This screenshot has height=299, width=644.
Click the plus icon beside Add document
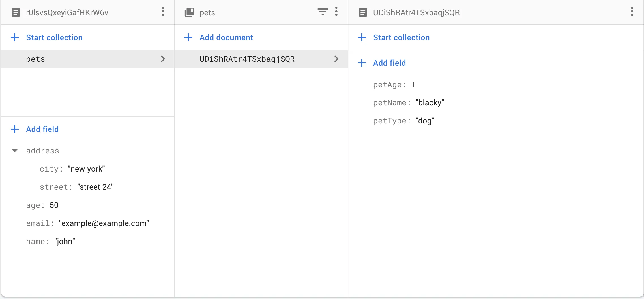pos(188,37)
